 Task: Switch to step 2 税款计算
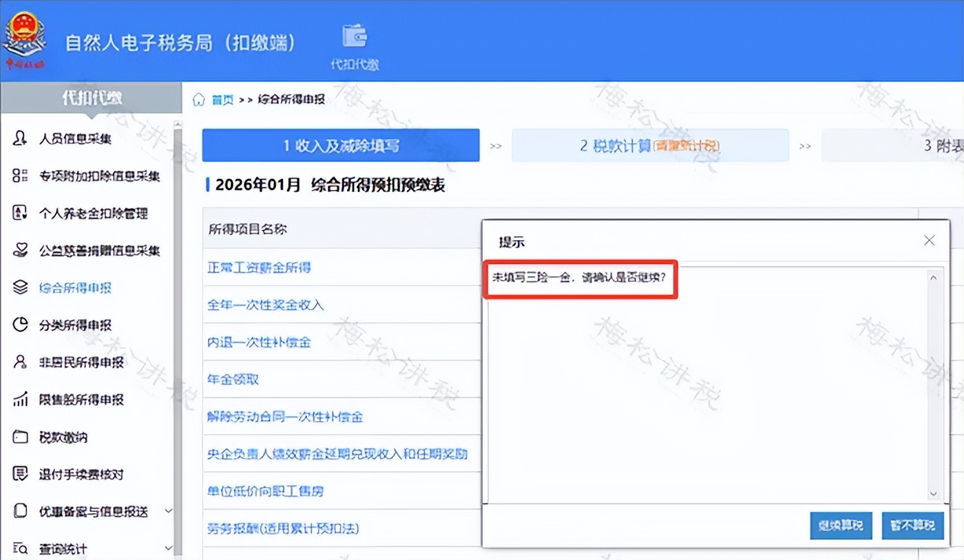[x=650, y=145]
